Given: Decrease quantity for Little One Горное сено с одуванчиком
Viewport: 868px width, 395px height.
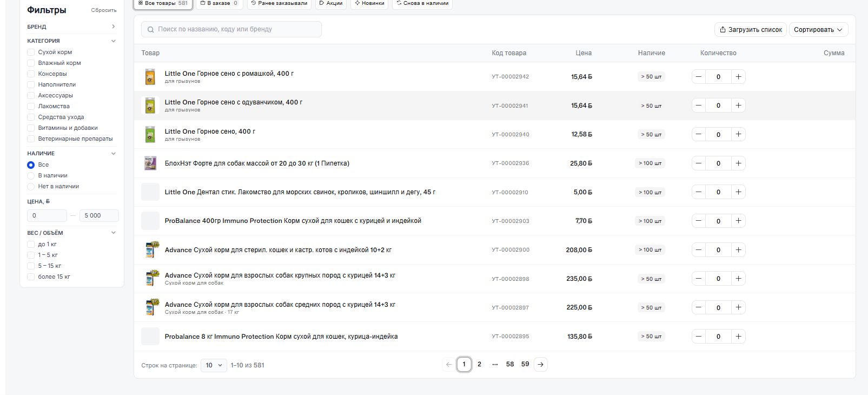Looking at the screenshot, I should pos(699,106).
